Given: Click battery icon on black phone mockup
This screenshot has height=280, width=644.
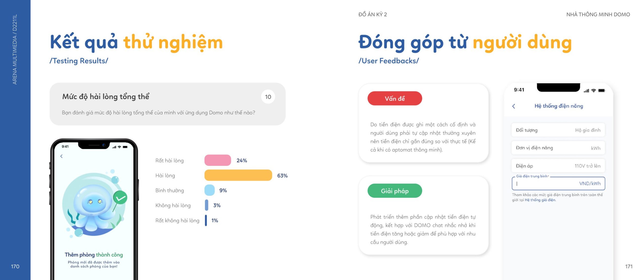Looking at the screenshot, I should (125, 147).
